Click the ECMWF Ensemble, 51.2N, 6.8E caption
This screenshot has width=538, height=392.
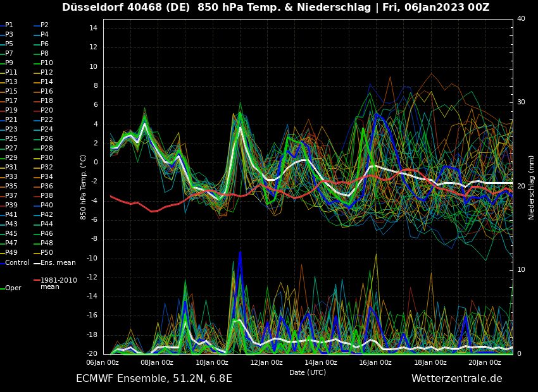pos(154,379)
